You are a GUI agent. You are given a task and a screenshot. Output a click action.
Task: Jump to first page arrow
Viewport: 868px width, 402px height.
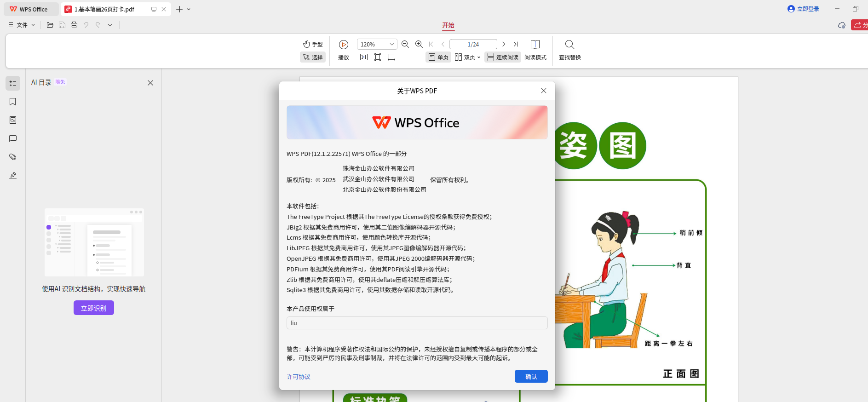431,44
